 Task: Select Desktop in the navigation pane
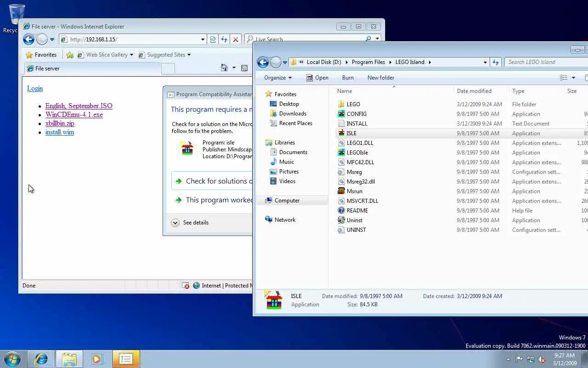click(289, 104)
